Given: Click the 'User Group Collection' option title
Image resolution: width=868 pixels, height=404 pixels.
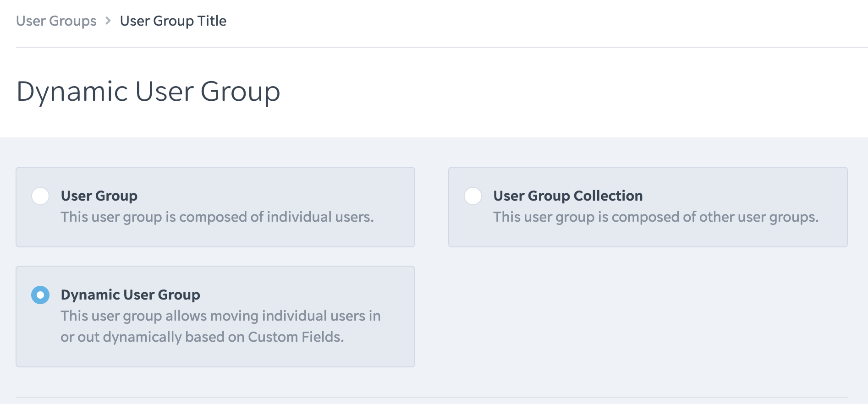Looking at the screenshot, I should click(x=568, y=196).
